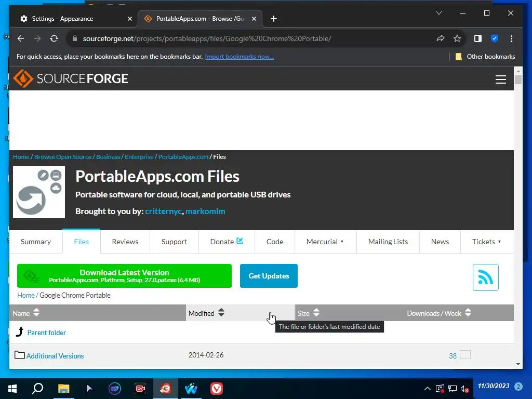Image resolution: width=532 pixels, height=399 pixels.
Task: Click the Business breadcrumb link
Action: click(x=108, y=157)
